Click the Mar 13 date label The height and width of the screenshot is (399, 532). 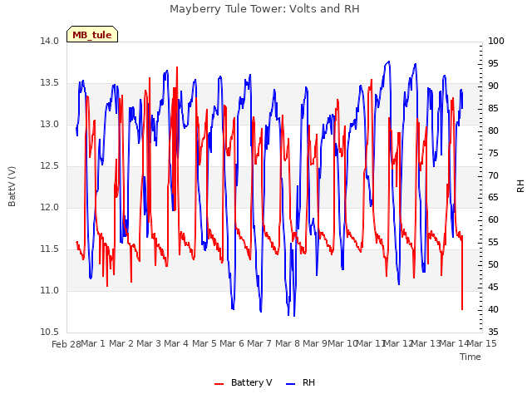click(426, 343)
